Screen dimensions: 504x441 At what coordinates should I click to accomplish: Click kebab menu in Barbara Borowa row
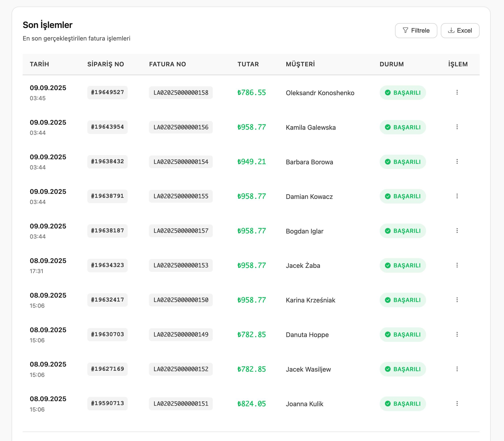click(457, 162)
